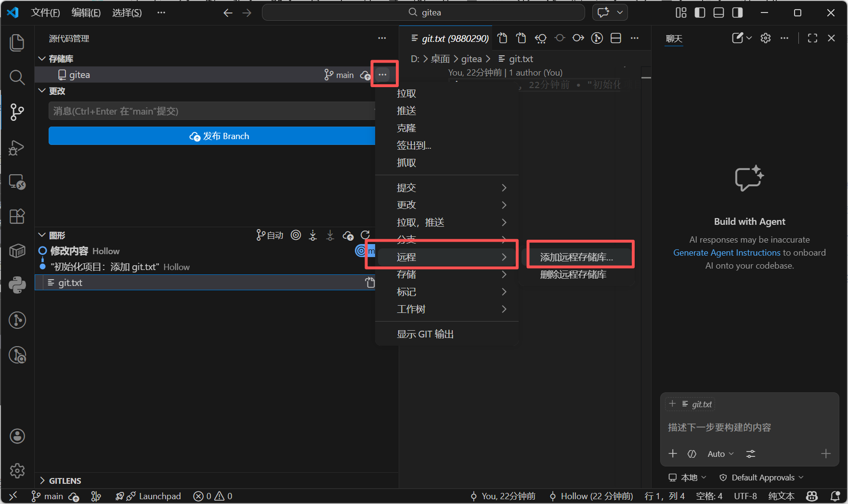Image resolution: width=848 pixels, height=504 pixels.
Task: Open the Auto model dropdown in chat
Action: pos(720,454)
